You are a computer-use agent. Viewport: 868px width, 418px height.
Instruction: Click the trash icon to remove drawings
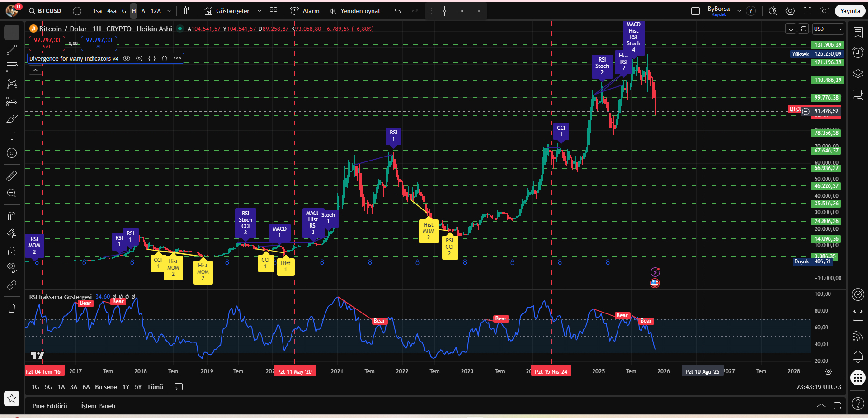[x=12, y=308]
